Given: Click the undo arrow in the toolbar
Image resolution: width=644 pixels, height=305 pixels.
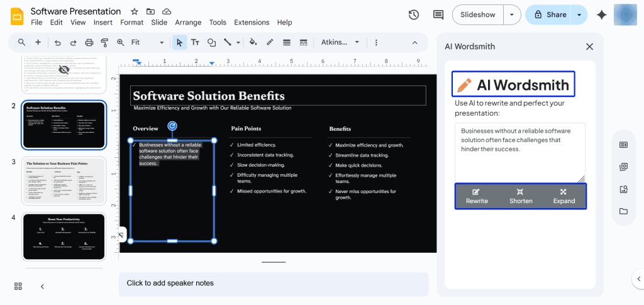Looking at the screenshot, I should [x=58, y=42].
